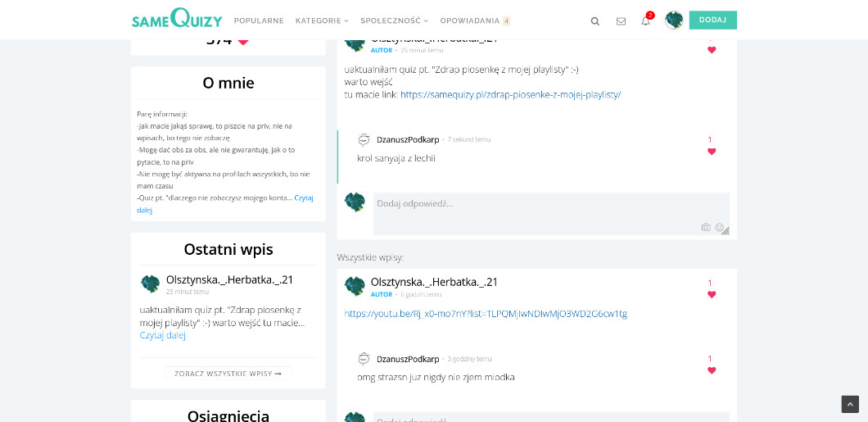Open the samequizy.pl playlist quiz link
This screenshot has height=422, width=868.
(510, 94)
